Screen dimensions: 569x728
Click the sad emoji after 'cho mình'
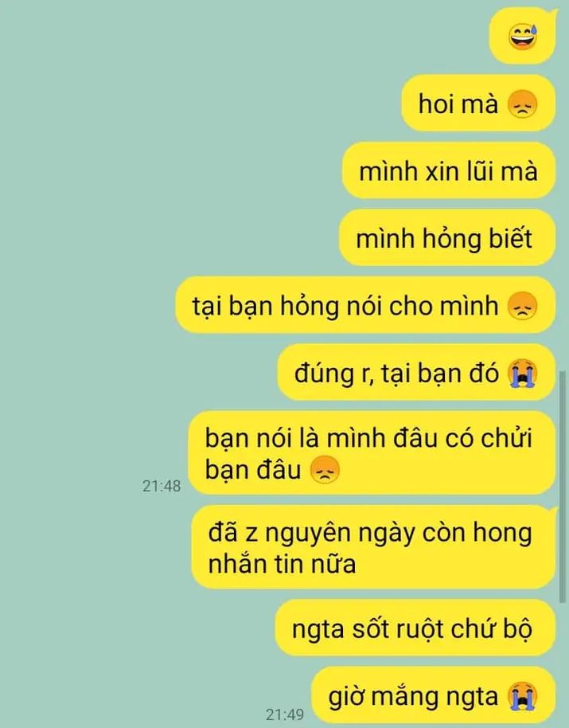click(x=523, y=306)
